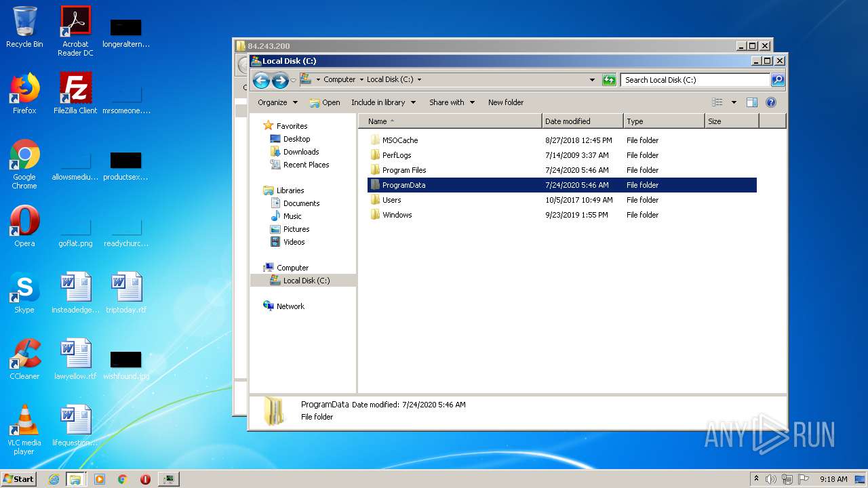Show hidden tray icons arrow
This screenshot has width=868, height=488.
coord(757,479)
